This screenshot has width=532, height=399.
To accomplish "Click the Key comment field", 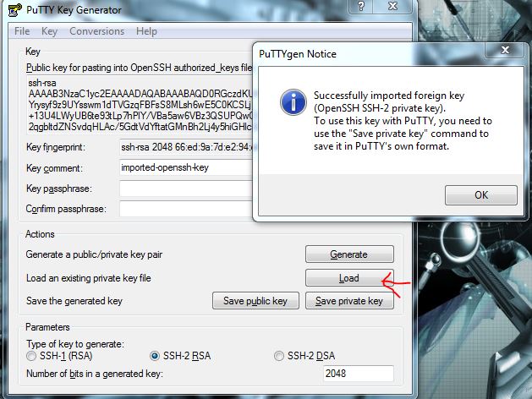I will click(186, 167).
